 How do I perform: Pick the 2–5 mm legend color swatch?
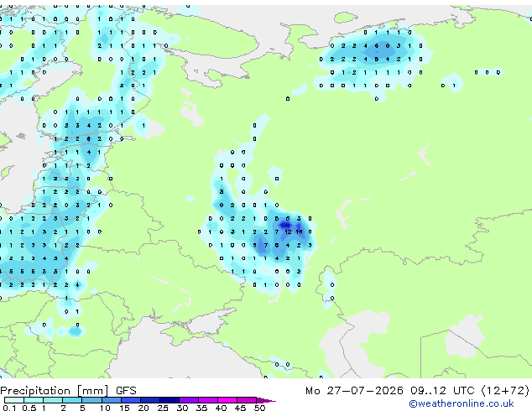(72, 400)
